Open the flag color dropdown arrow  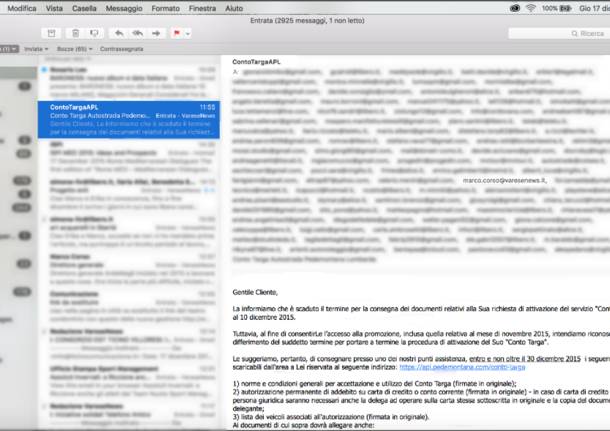pyautogui.click(x=188, y=34)
